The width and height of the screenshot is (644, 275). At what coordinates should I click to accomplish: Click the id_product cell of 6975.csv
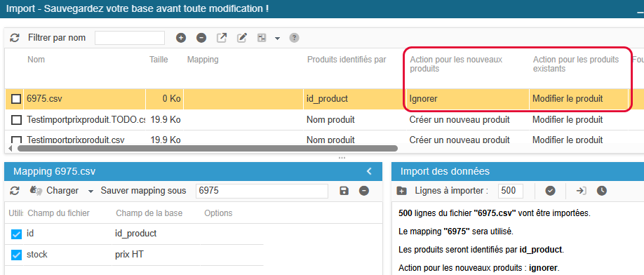tap(355, 99)
